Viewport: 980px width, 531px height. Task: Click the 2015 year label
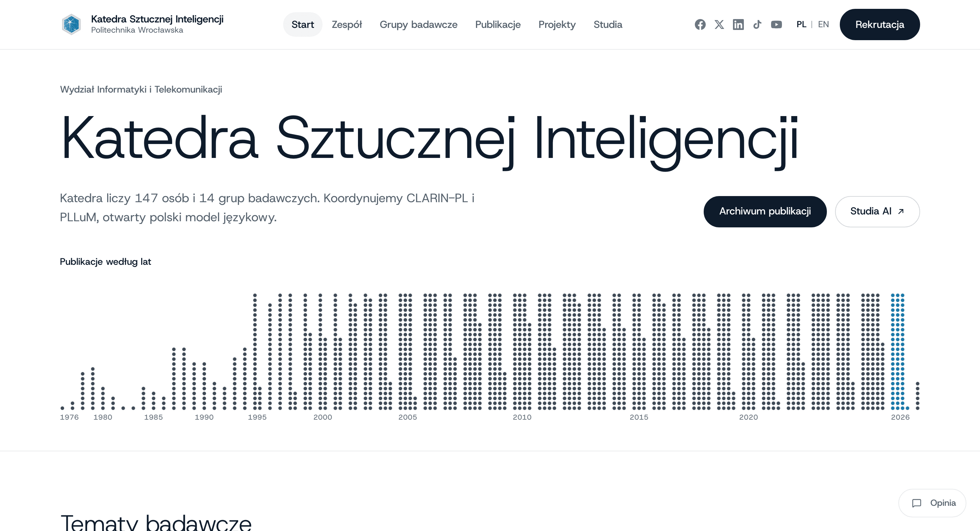tap(639, 417)
